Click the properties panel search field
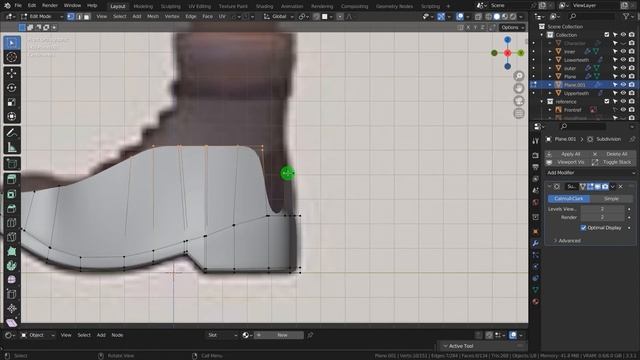The height and width of the screenshot is (360, 640). pos(583,127)
